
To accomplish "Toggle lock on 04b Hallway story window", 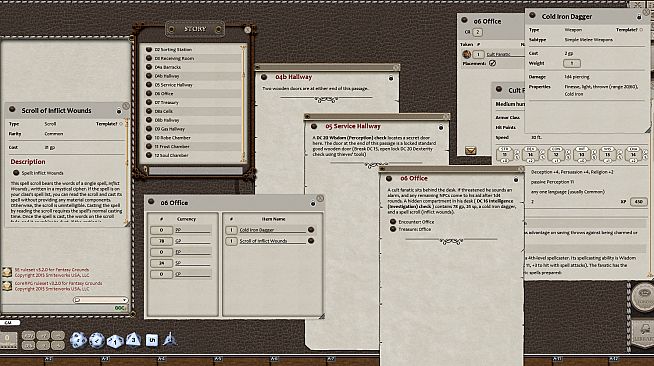I will point(391,78).
